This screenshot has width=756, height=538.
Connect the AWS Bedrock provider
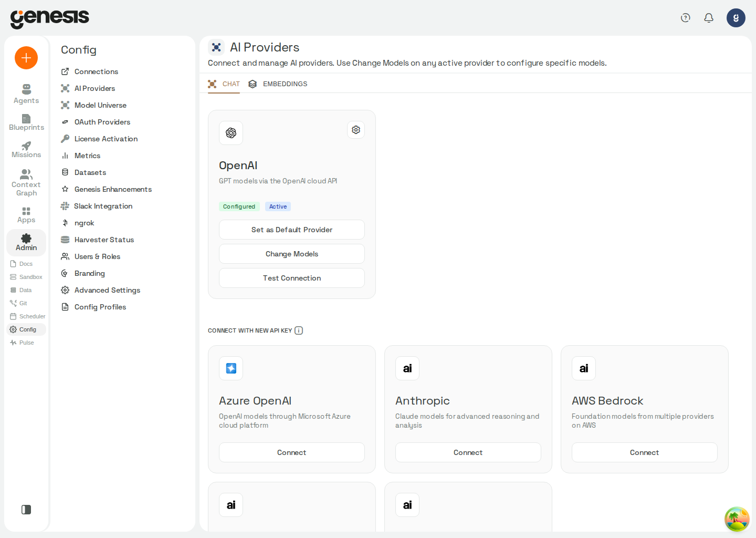click(x=645, y=452)
